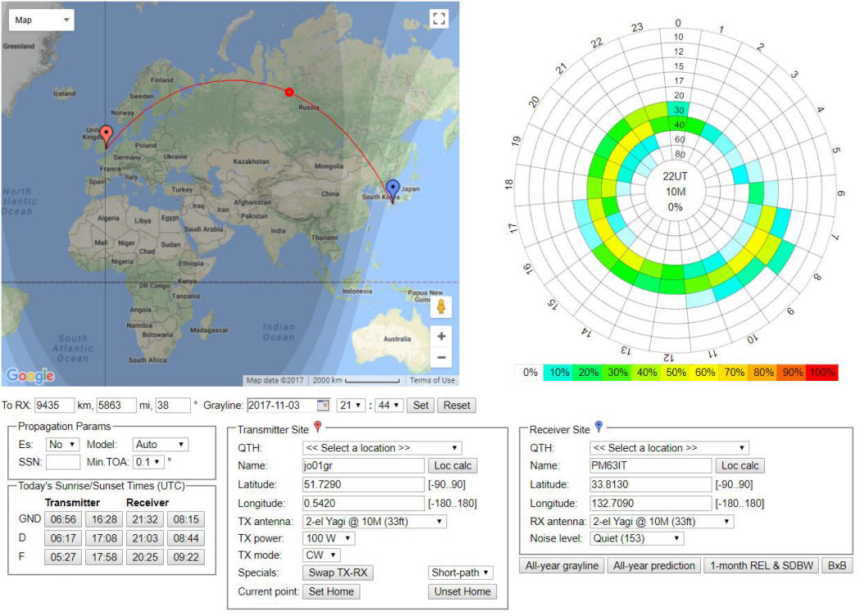This screenshot has width=864, height=616.
Task: Zoom in on the map
Action: pos(441,337)
